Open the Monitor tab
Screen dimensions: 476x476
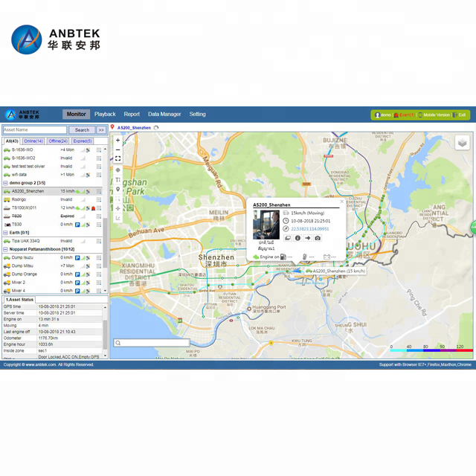tap(76, 114)
